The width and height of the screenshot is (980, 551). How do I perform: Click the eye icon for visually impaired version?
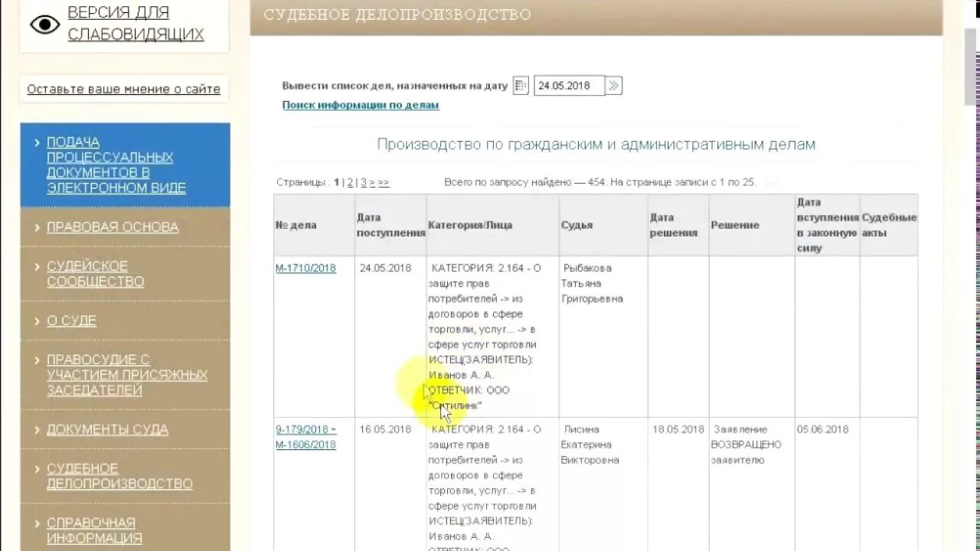pos(44,24)
